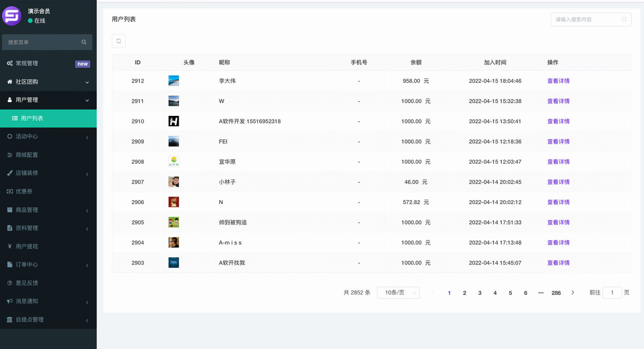Open 商城配置 settings in sidebar
Screen dimensions: 644x349
[x=27, y=155]
